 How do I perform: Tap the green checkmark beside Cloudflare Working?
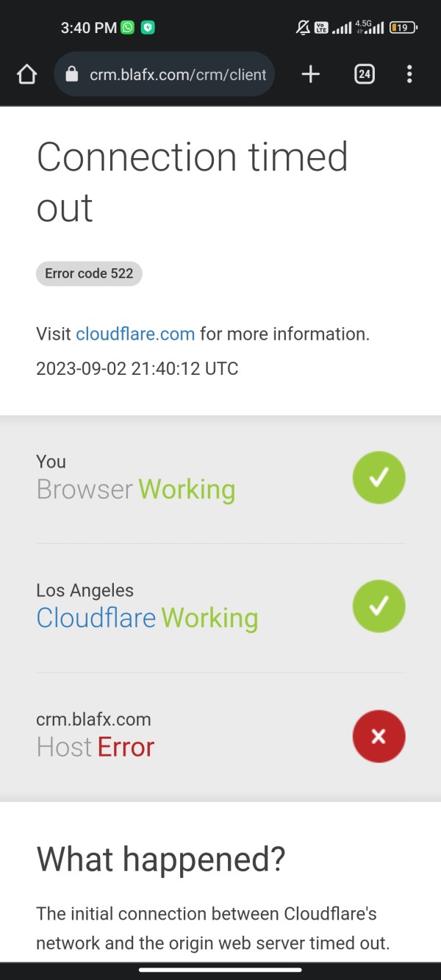tap(379, 607)
